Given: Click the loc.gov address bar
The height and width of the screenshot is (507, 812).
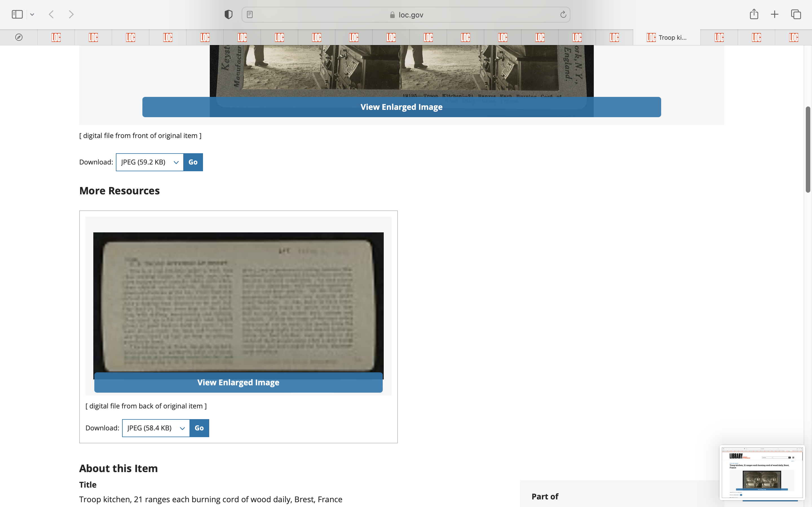Looking at the screenshot, I should [x=406, y=15].
